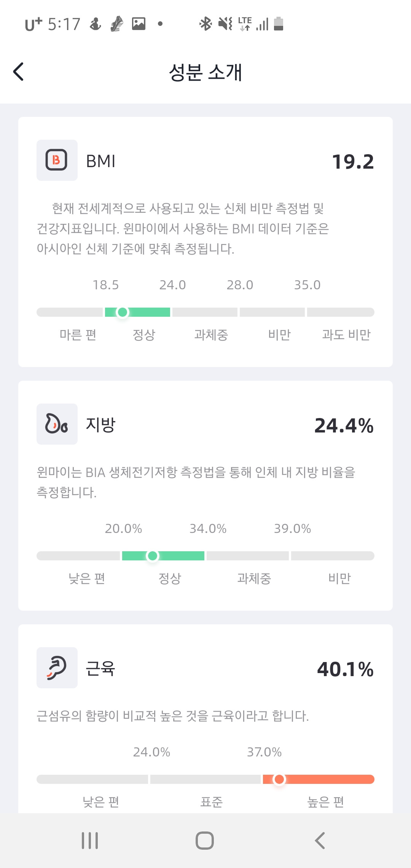The width and height of the screenshot is (411, 868).
Task: Tap the 근육 (muscle) arm icon
Action: pyautogui.click(x=57, y=668)
